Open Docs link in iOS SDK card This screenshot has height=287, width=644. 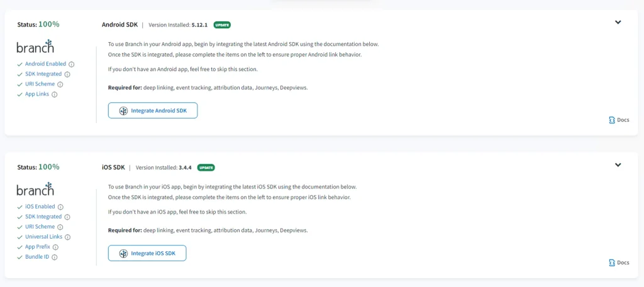click(619, 263)
